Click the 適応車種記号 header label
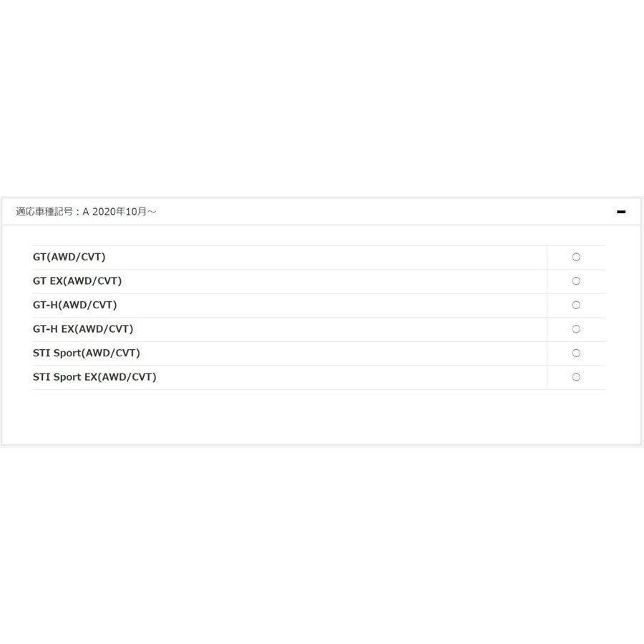 [44, 212]
